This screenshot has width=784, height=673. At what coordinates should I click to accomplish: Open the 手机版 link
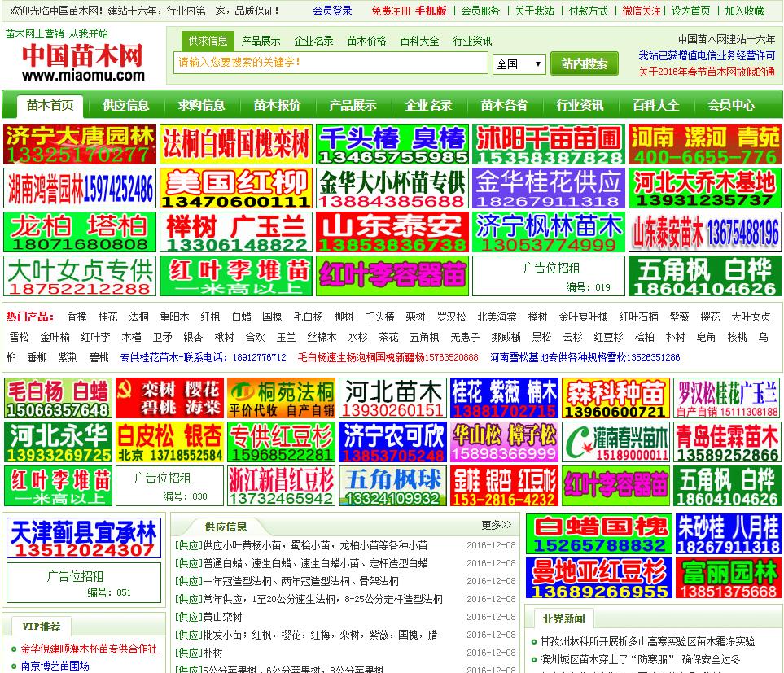[431, 11]
